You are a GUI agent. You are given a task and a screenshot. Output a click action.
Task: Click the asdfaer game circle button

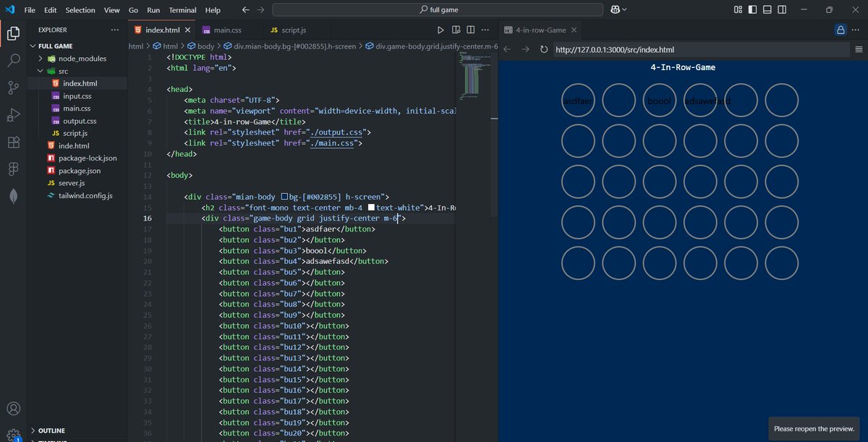click(579, 101)
